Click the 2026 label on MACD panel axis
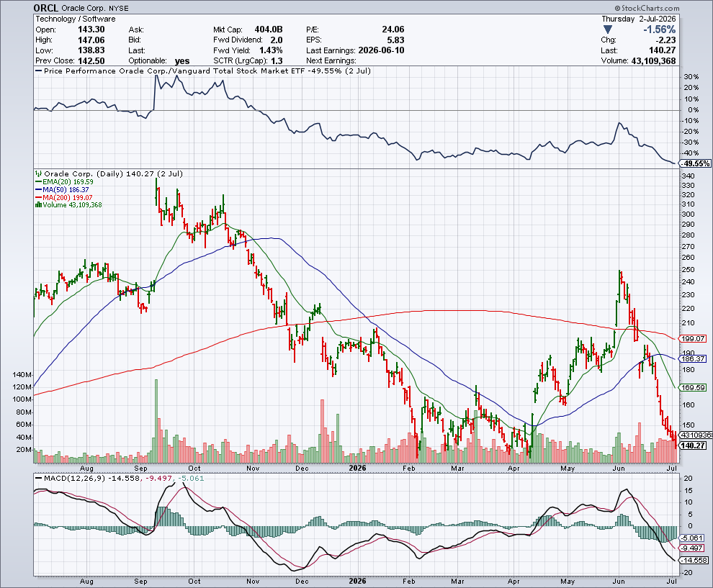This screenshot has height=588, width=713. click(x=357, y=582)
